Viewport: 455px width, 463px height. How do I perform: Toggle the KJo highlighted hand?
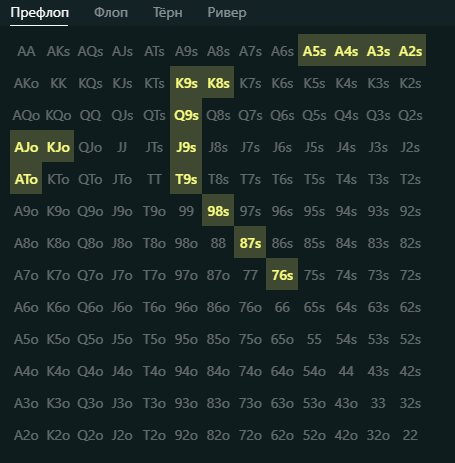point(58,147)
